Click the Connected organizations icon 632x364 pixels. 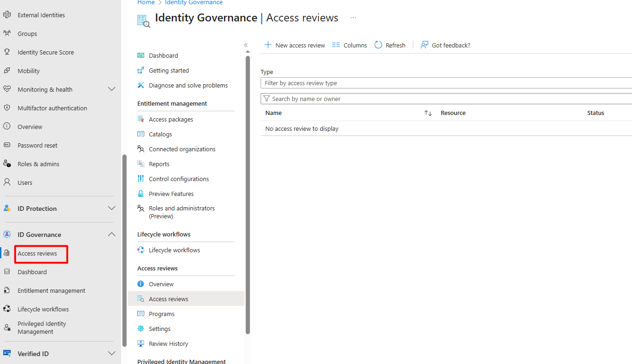click(x=141, y=149)
